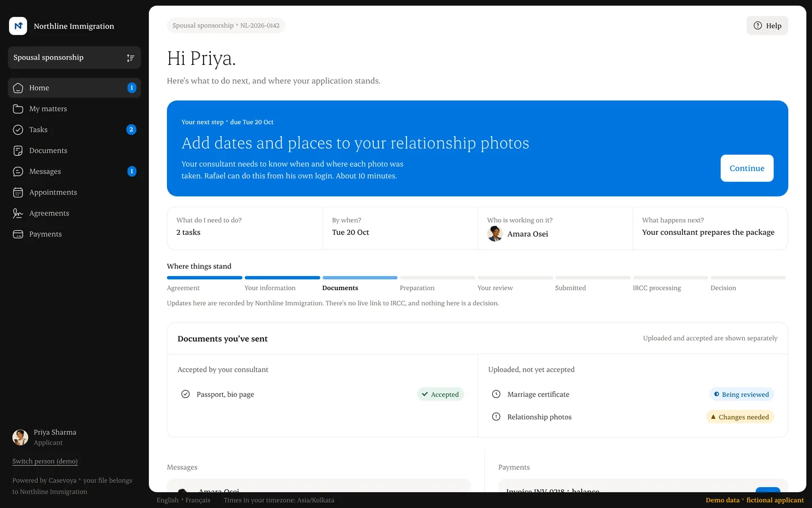Click the Help question mark icon

758,25
